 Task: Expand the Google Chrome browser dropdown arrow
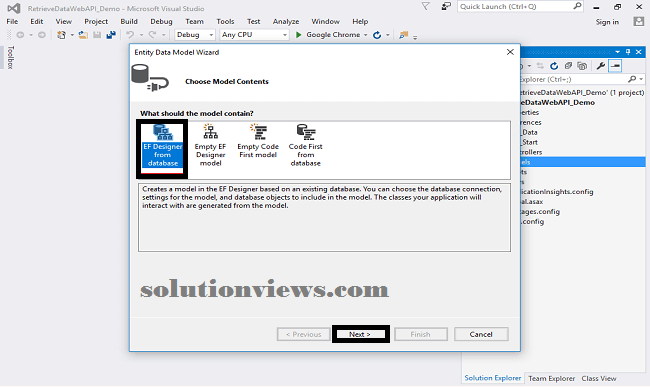tap(366, 35)
